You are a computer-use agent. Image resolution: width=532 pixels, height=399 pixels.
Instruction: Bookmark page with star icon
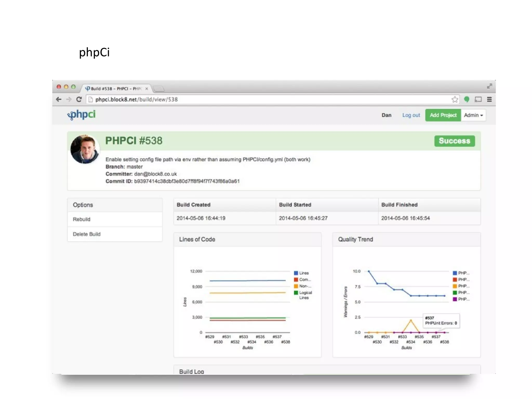click(455, 99)
